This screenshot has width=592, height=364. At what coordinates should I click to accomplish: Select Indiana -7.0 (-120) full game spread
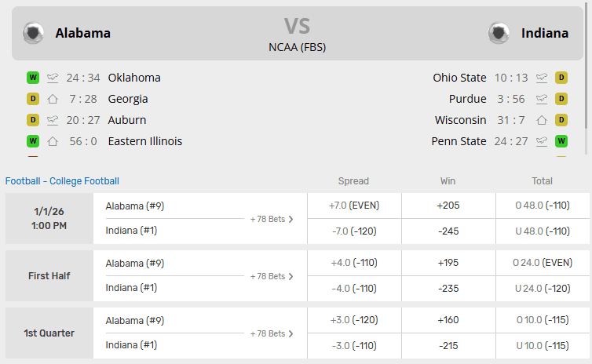[354, 231]
